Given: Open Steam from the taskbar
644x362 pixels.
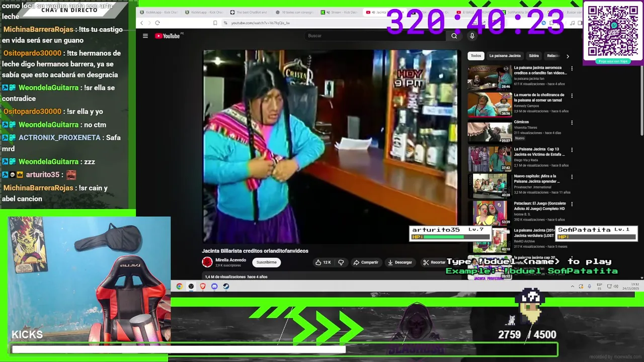Looking at the screenshot, I should pos(226,286).
